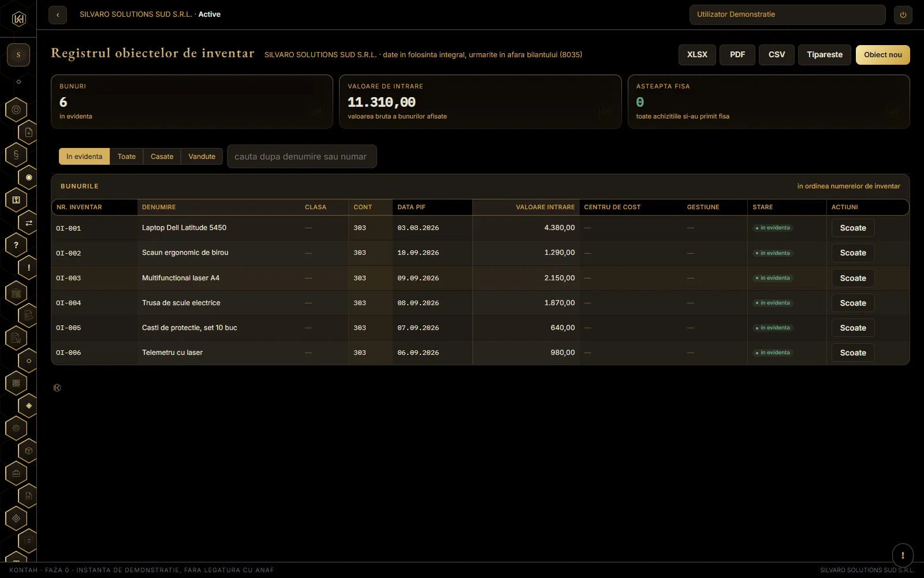This screenshot has width=924, height=578.
Task: Switch to the Toate filter tab
Action: (x=126, y=157)
